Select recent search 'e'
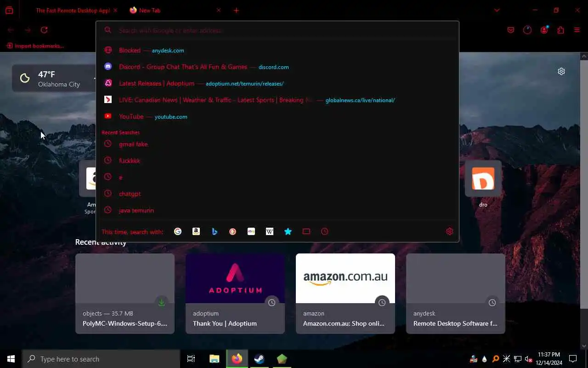This screenshot has width=588, height=368. [x=277, y=177]
